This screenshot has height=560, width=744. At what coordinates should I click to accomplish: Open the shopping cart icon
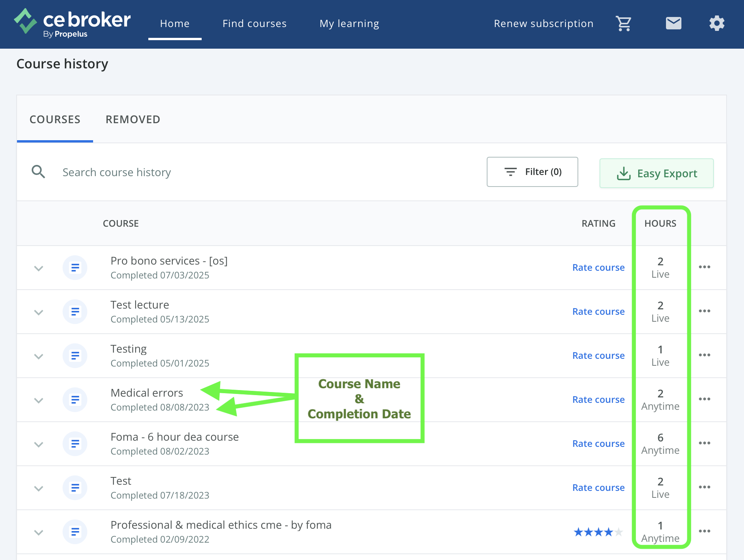[623, 24]
